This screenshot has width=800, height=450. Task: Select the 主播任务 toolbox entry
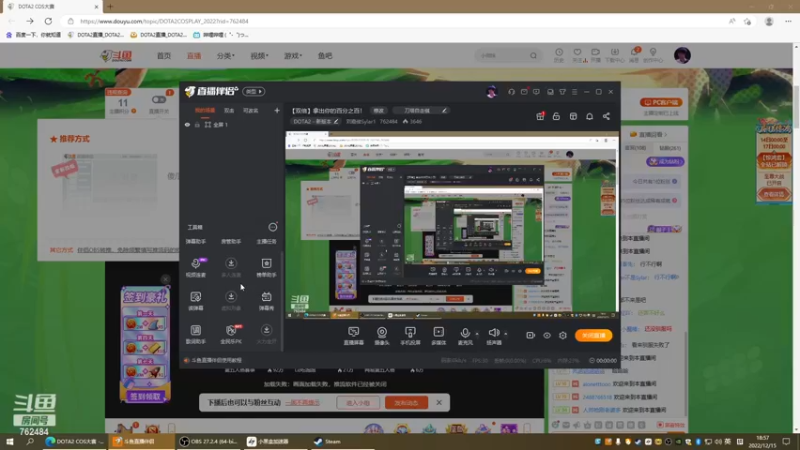(266, 241)
